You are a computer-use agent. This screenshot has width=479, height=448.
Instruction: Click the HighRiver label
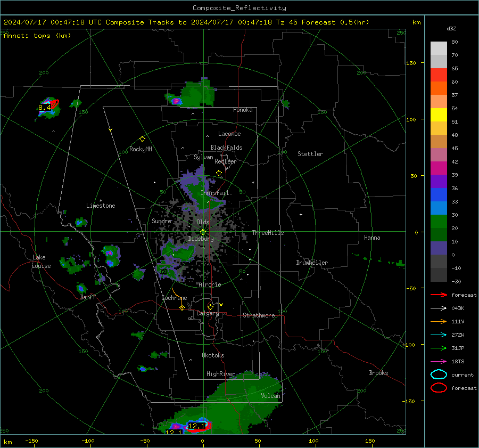point(221,374)
